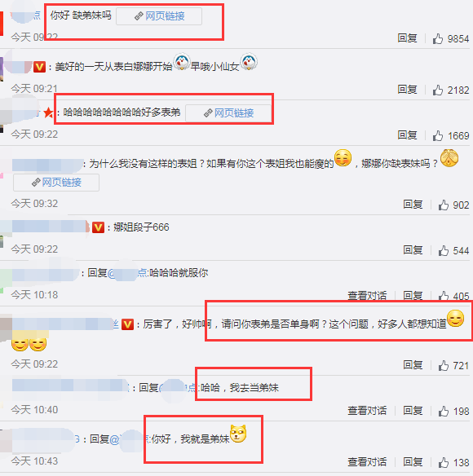Open 网页链接 in the 你好 缺弟妹吗 comment
Screen dimensions: 473x476
tap(159, 16)
